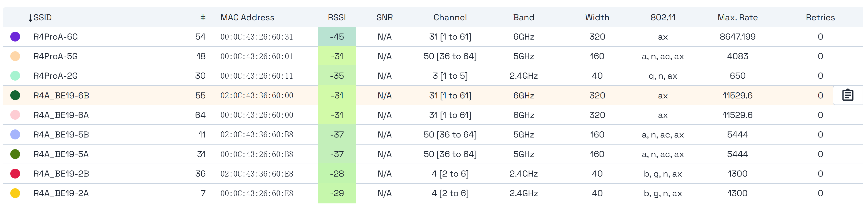Sort by the Band column header
Viewport: 868px width, 221px height.
tap(523, 18)
